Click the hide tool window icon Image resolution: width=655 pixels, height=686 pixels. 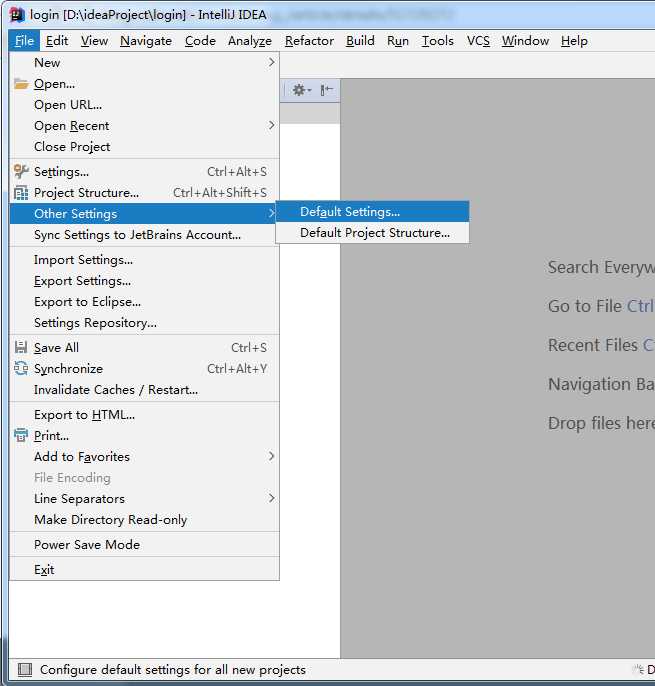[326, 90]
